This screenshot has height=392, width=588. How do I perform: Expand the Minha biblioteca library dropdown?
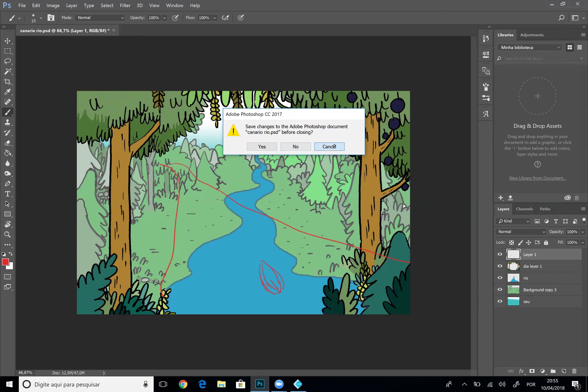530,48
